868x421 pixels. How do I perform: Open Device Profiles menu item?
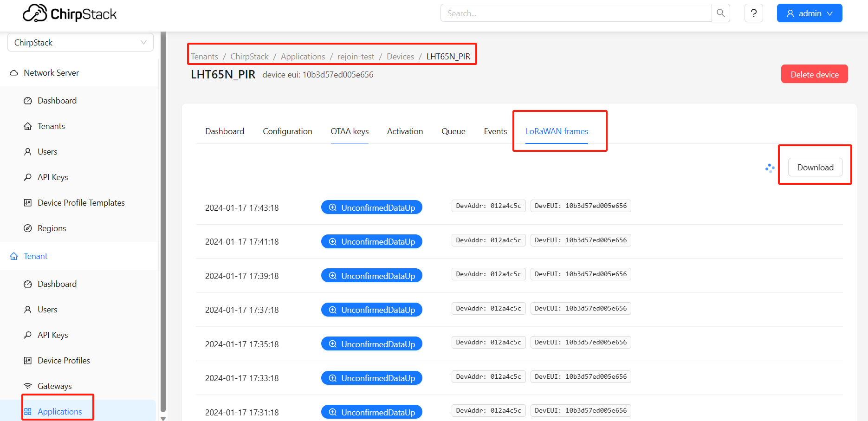pyautogui.click(x=64, y=361)
